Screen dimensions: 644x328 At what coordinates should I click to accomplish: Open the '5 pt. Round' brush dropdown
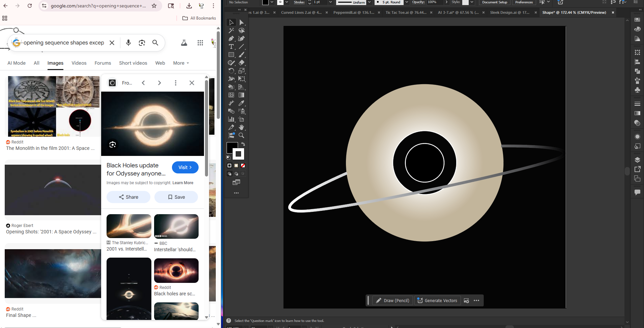pyautogui.click(x=407, y=2)
